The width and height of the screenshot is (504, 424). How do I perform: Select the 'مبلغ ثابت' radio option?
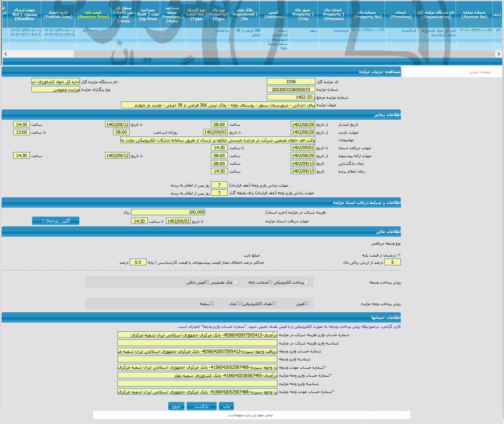(262, 255)
